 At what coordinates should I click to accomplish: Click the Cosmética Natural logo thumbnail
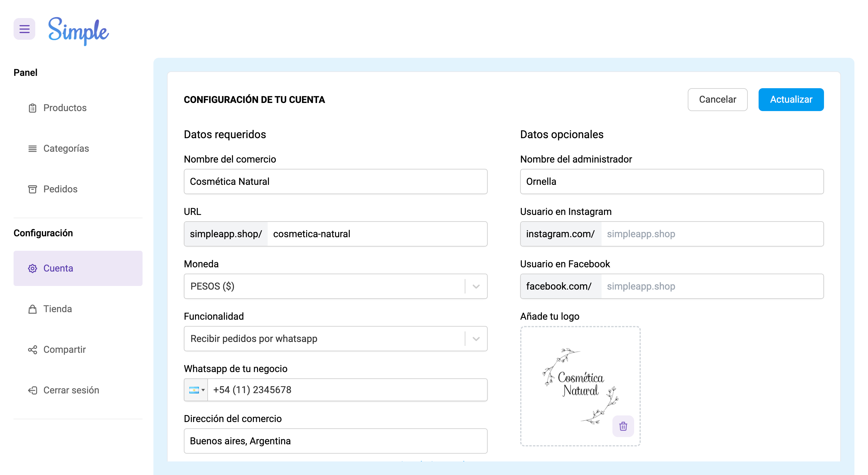point(580,384)
